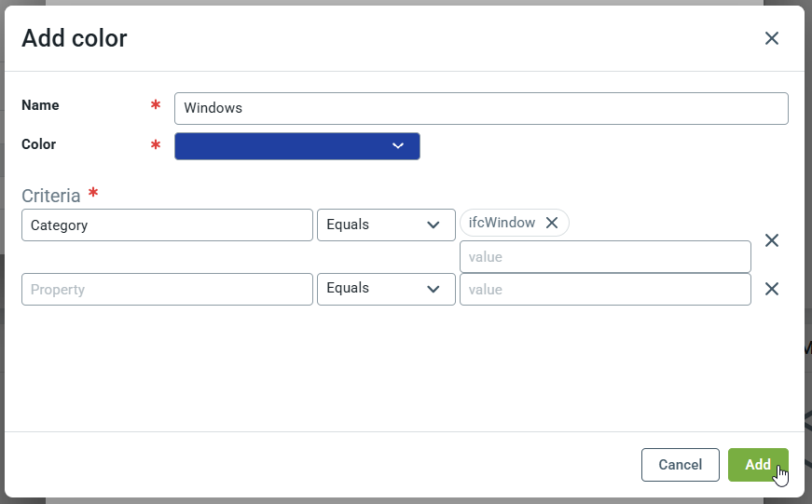Select the ifcWindow chip label
Image resolution: width=812 pixels, height=504 pixels.
pyautogui.click(x=502, y=223)
